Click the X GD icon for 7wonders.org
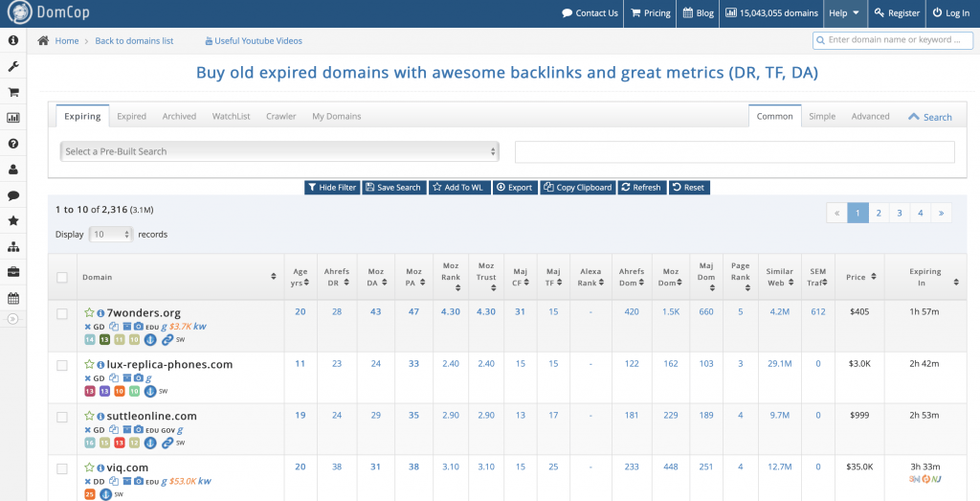Screen dimensions: 980x501 95,327
